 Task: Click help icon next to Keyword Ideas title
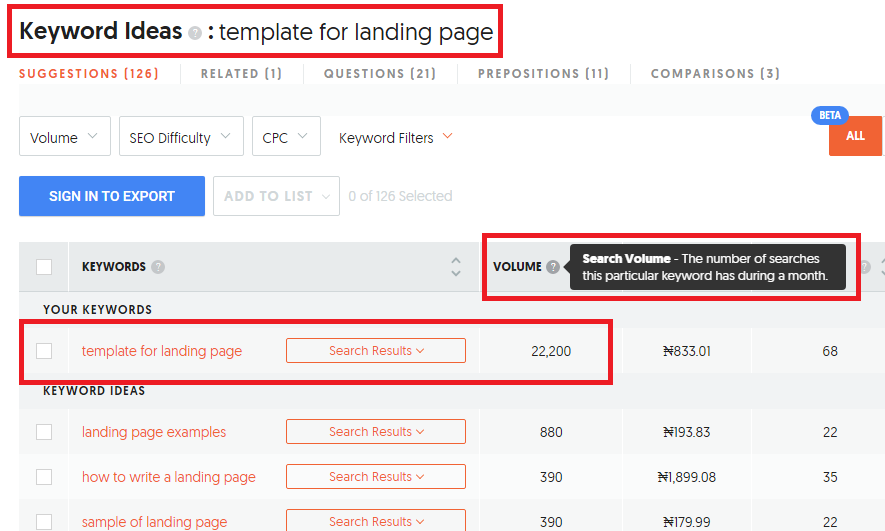(x=195, y=33)
